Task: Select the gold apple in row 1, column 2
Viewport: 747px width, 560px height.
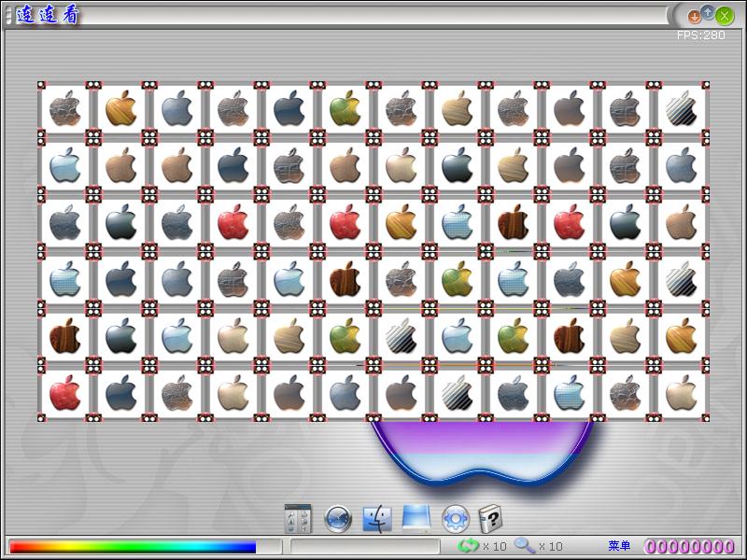Action: tap(121, 108)
